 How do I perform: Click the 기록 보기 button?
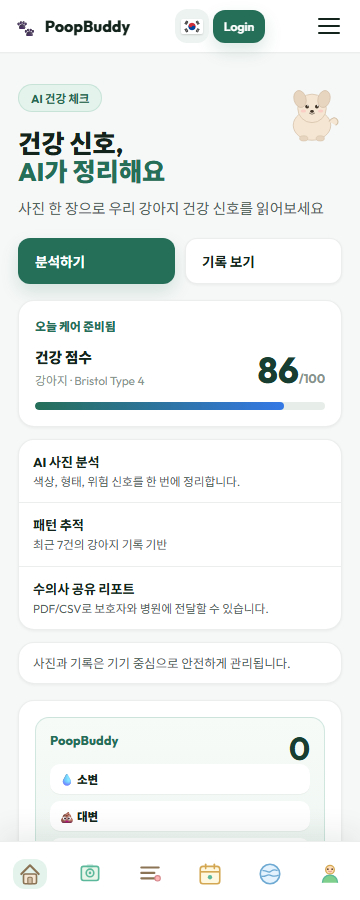264,261
